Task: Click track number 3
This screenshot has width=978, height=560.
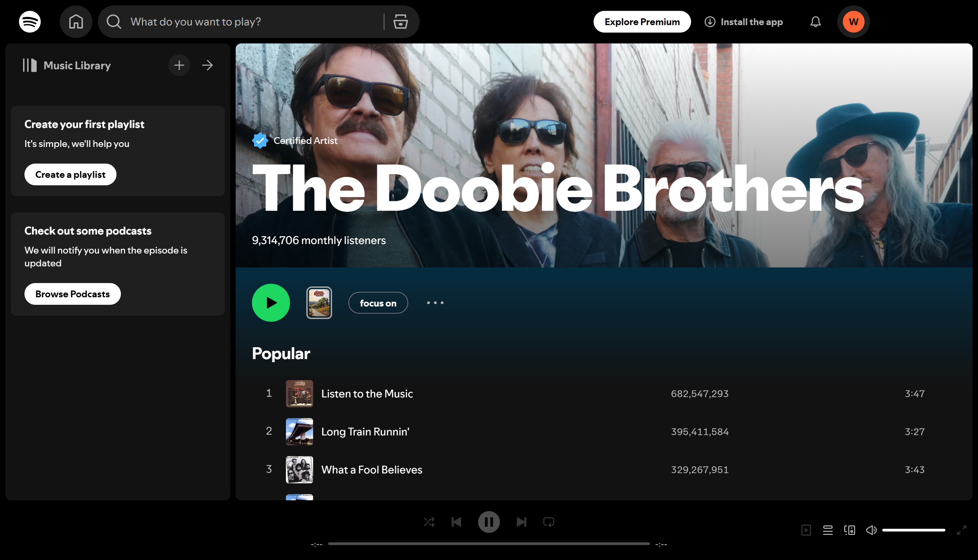Action: 269,469
